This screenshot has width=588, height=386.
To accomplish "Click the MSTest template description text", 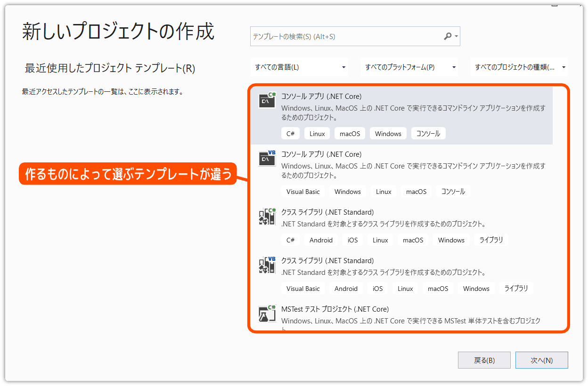I will click(411, 325).
